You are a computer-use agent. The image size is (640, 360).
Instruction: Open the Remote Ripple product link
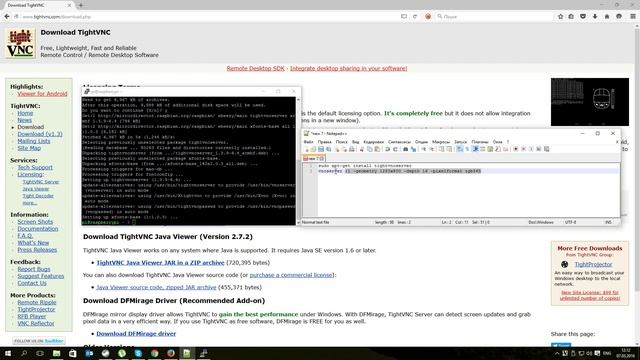(37, 302)
